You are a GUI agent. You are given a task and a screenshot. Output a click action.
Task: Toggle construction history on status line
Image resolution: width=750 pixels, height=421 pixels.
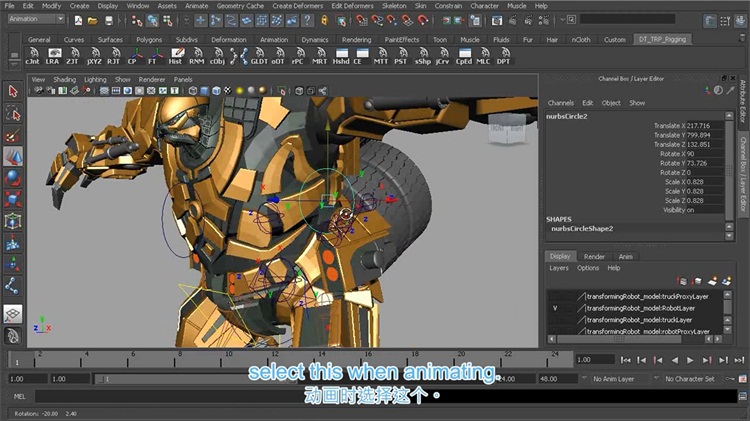[475, 20]
